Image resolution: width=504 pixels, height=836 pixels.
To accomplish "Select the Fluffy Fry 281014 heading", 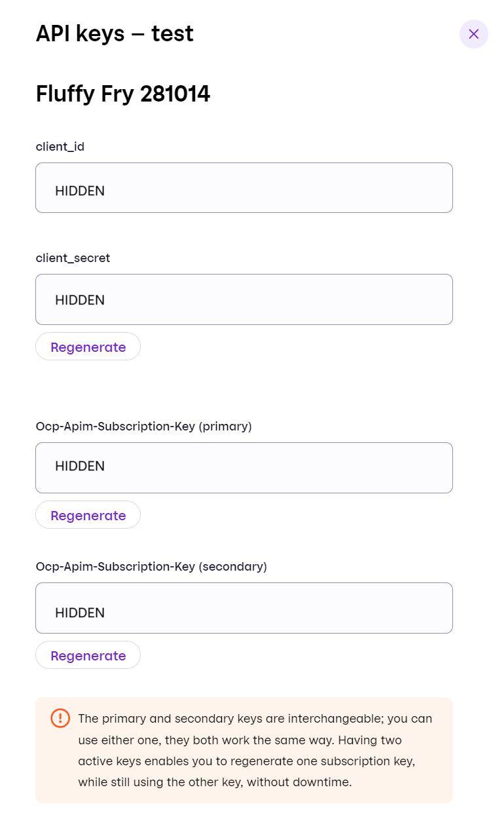I will (x=122, y=94).
